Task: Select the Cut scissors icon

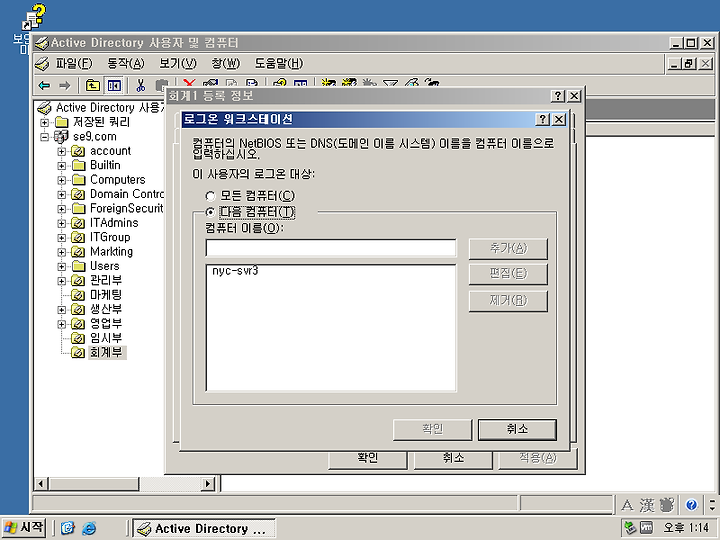Action: [x=141, y=85]
